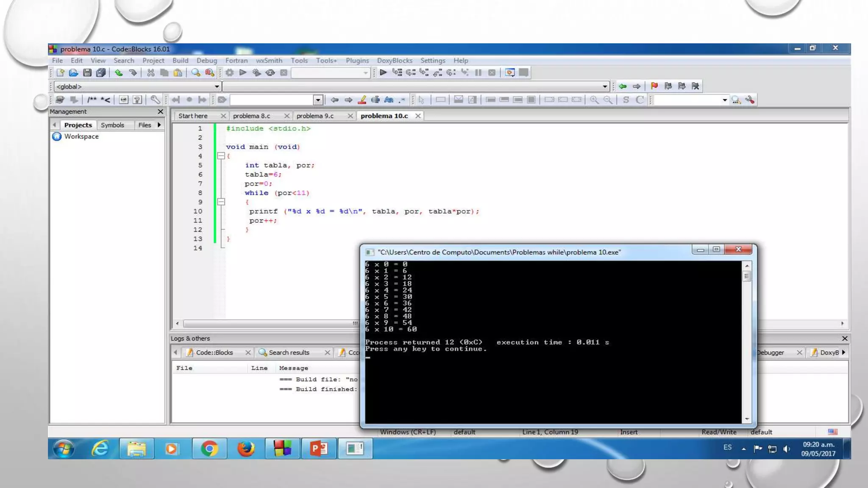Screen dimensions: 868x488
Task: Toggle highlight marker in search toolbar
Action: [362, 100]
